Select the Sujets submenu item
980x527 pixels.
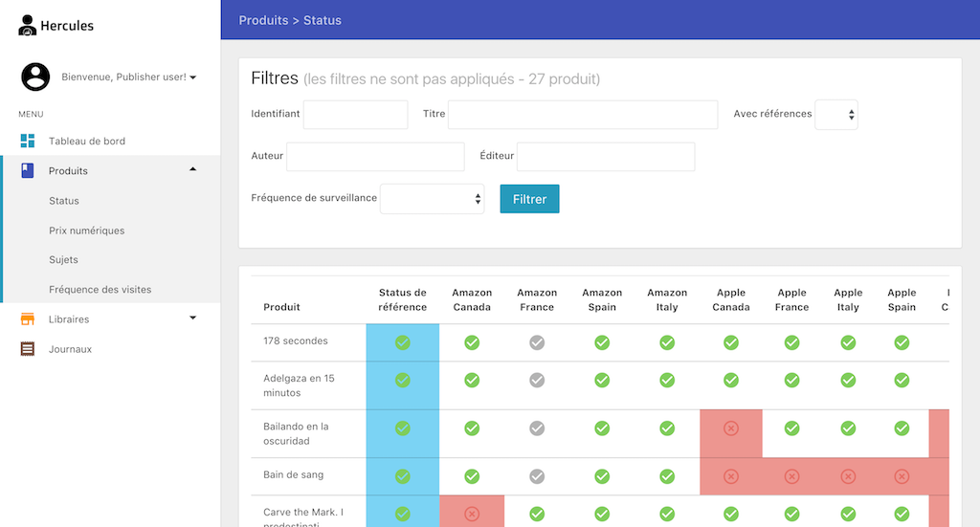click(x=63, y=260)
